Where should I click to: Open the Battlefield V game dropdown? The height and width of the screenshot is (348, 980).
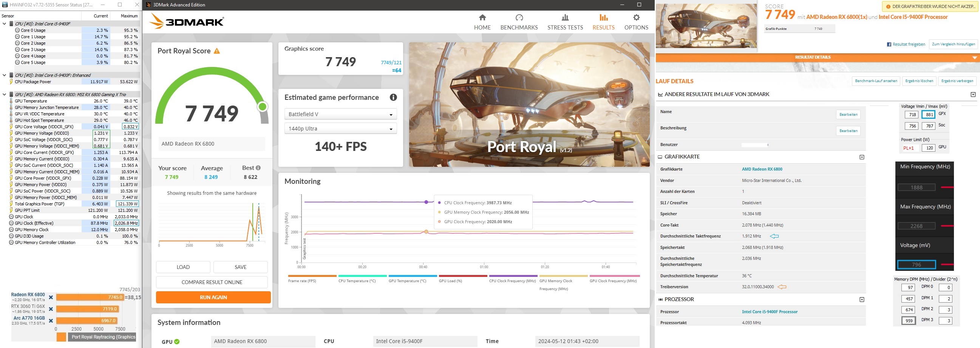tap(340, 114)
